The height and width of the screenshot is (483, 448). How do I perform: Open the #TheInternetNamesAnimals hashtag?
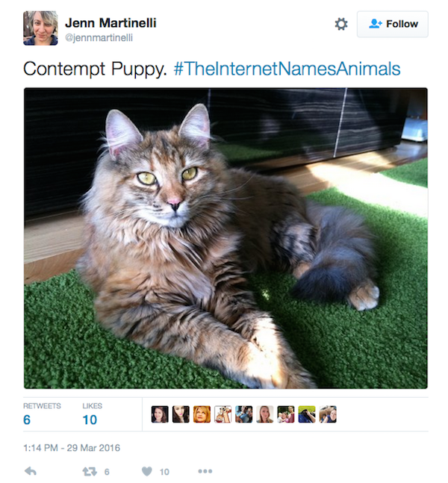(x=287, y=69)
